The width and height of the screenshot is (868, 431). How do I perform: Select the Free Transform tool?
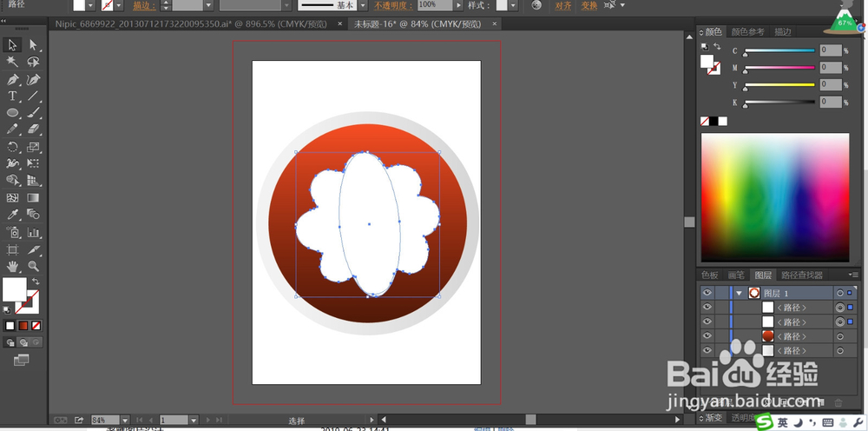coord(33,163)
